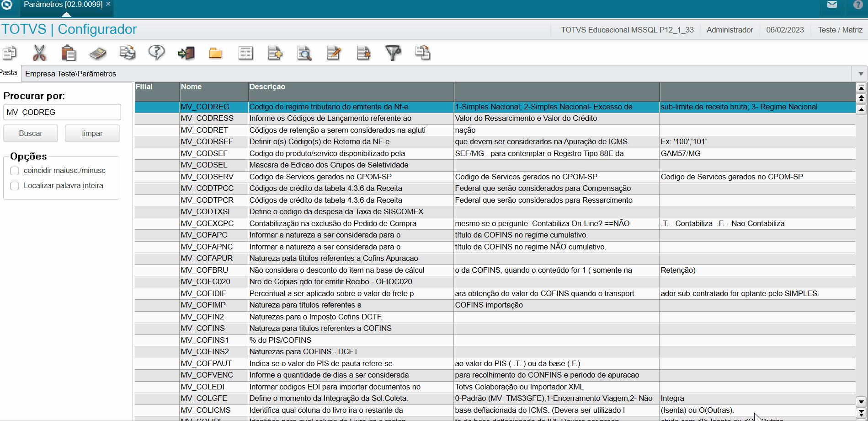Image resolution: width=868 pixels, height=421 pixels.
Task: Jump to first record scroll button
Action: click(861, 88)
